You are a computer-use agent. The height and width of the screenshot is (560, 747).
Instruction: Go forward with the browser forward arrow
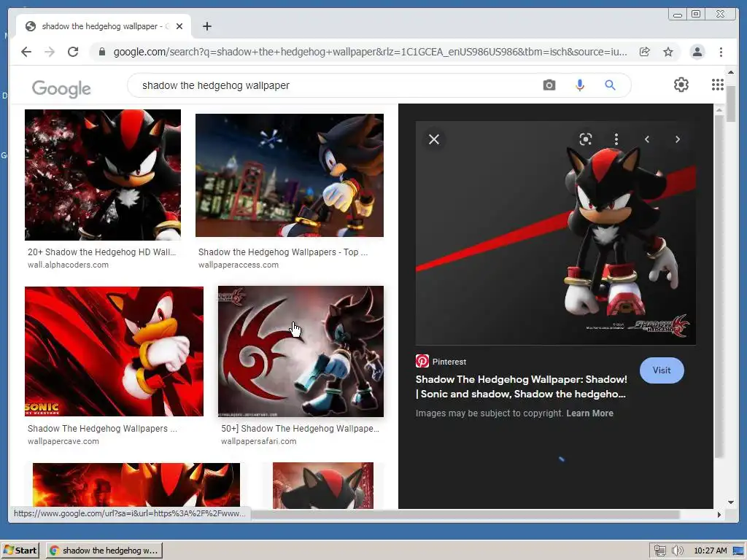coord(50,52)
